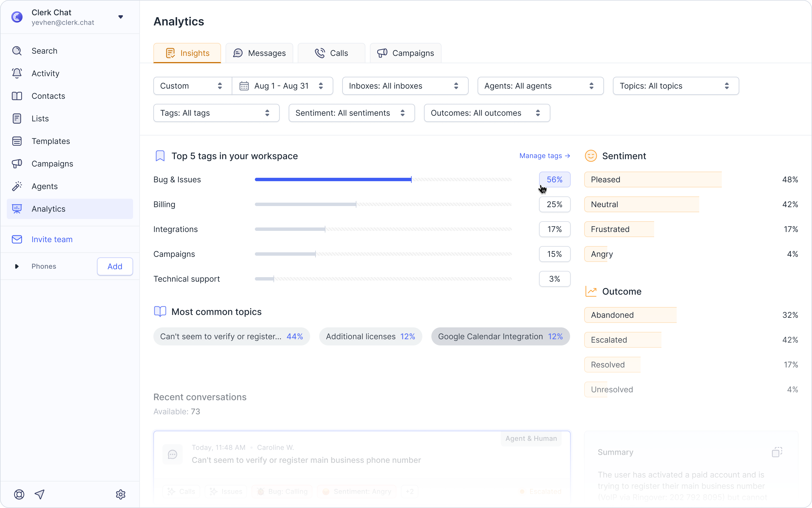This screenshot has height=508, width=812.
Task: Click the Neutral sentiment bar
Action: click(642, 204)
